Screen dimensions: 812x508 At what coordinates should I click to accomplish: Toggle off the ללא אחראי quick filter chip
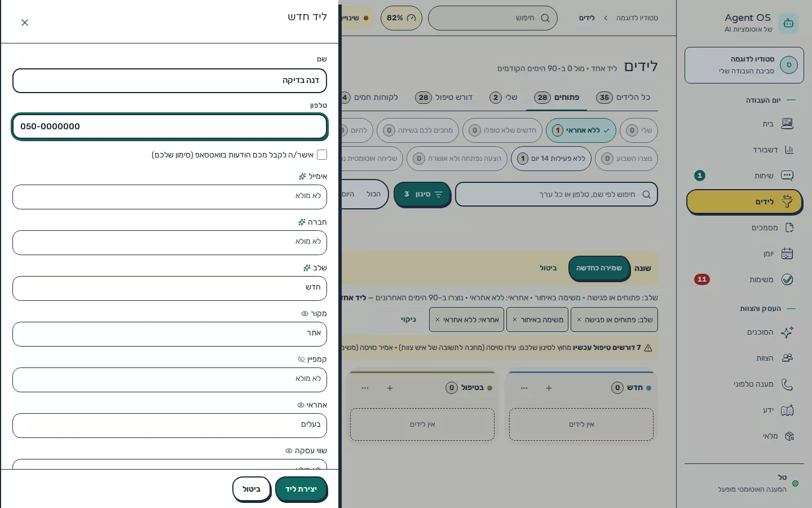[581, 130]
